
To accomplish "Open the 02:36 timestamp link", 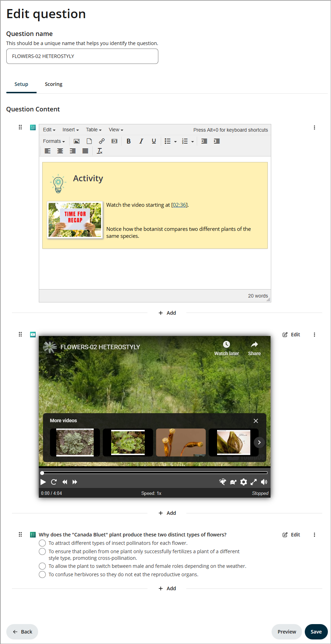I will pyautogui.click(x=179, y=205).
